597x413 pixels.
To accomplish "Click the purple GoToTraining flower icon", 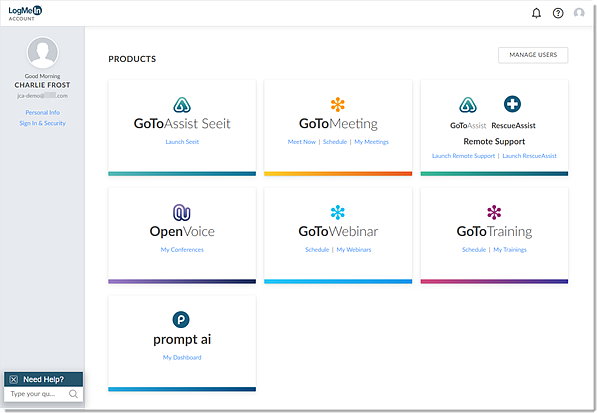I will point(494,212).
